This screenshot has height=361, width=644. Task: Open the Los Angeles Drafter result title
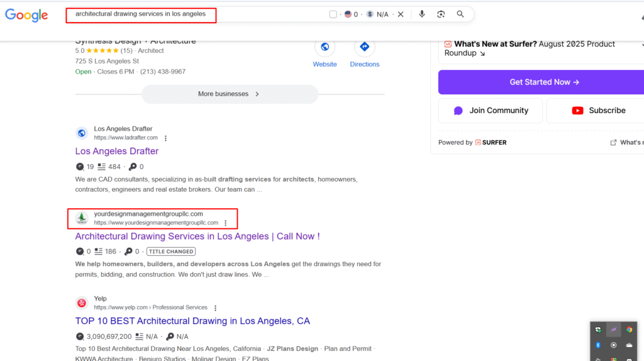(116, 151)
